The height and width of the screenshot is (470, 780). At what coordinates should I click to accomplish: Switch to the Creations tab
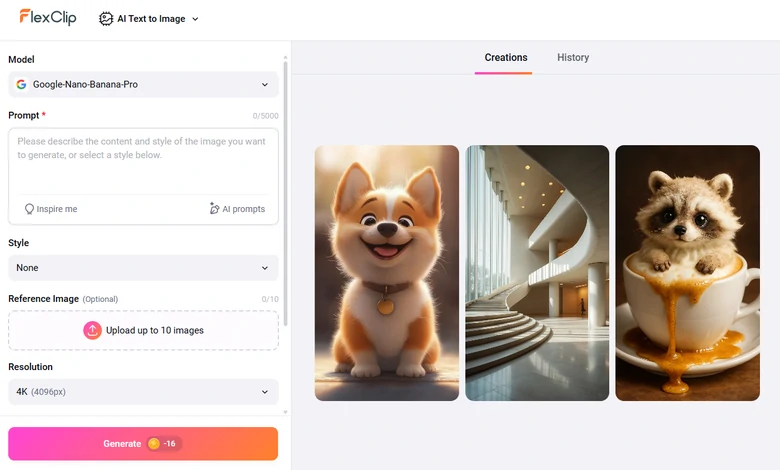(x=505, y=58)
